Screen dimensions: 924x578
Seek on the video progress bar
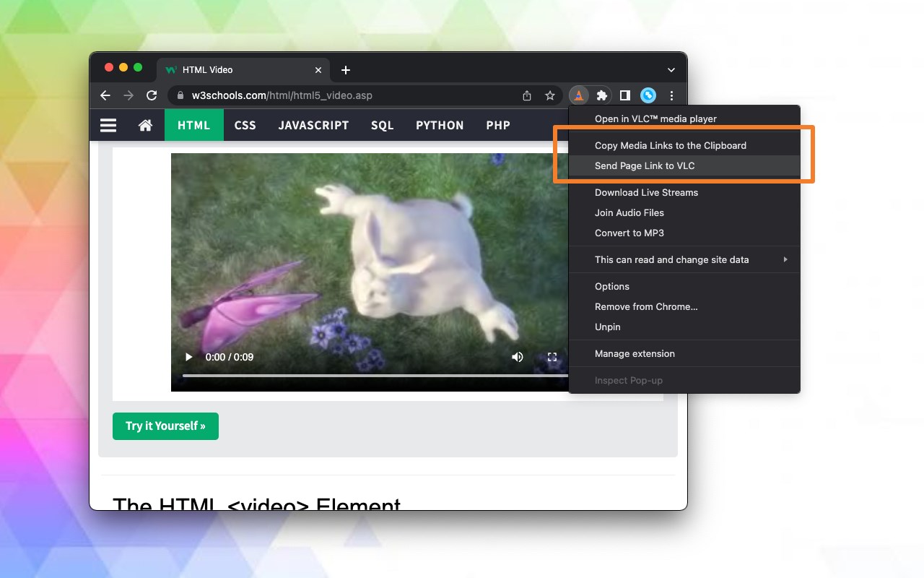[x=375, y=376]
